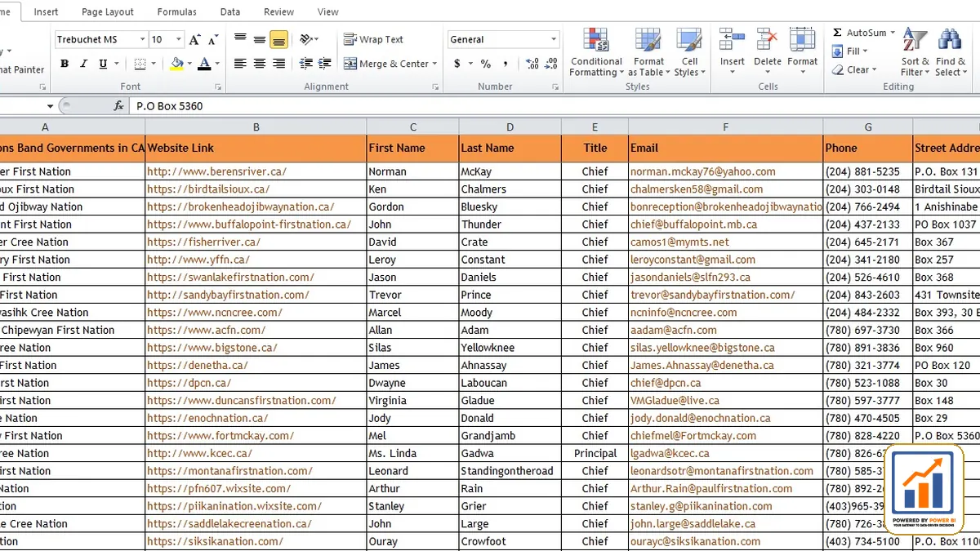Toggle highlighted Bottom Align button
This screenshot has height=551, width=980.
tap(279, 39)
